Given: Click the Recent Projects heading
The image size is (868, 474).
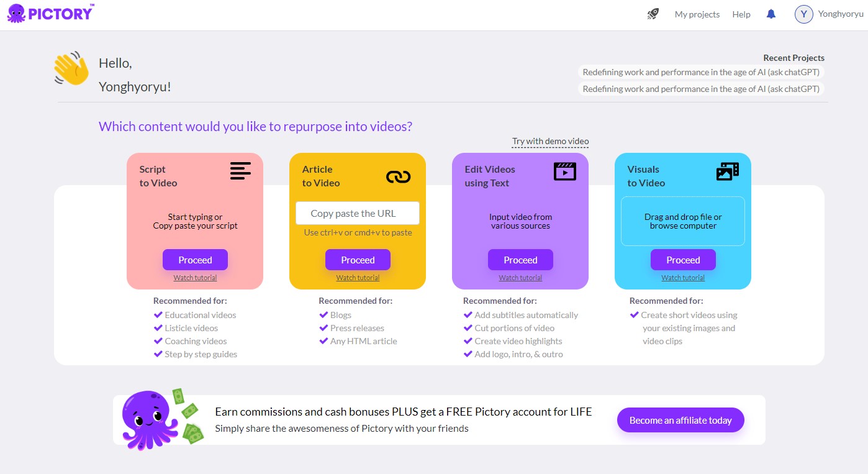Looking at the screenshot, I should (794, 58).
